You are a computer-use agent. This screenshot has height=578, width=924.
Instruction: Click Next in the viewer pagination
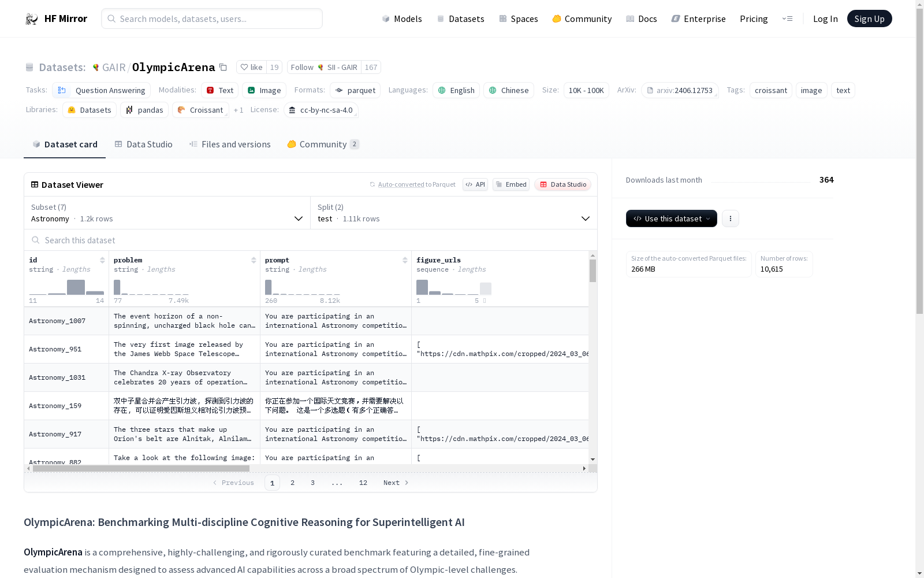[x=396, y=483]
